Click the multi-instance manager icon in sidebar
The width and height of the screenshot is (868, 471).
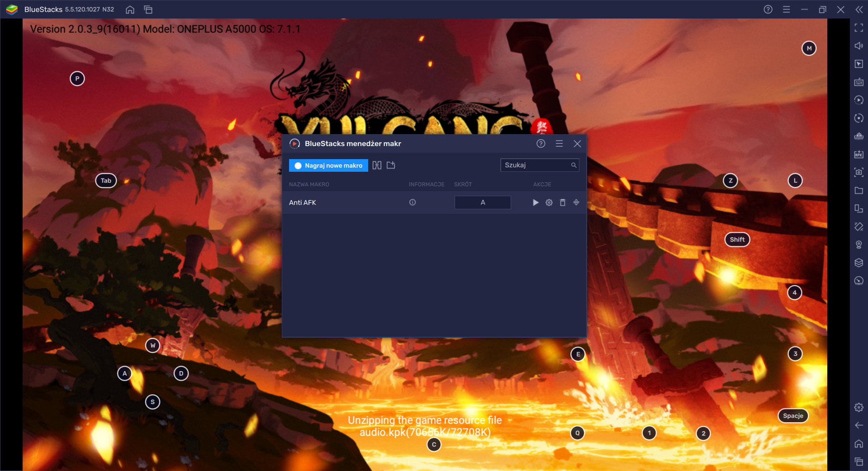click(x=859, y=208)
